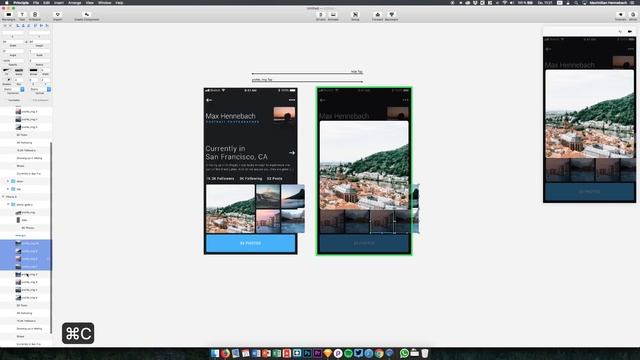Click the Radius input field
This screenshot has width=640, height=360.
[40, 61]
